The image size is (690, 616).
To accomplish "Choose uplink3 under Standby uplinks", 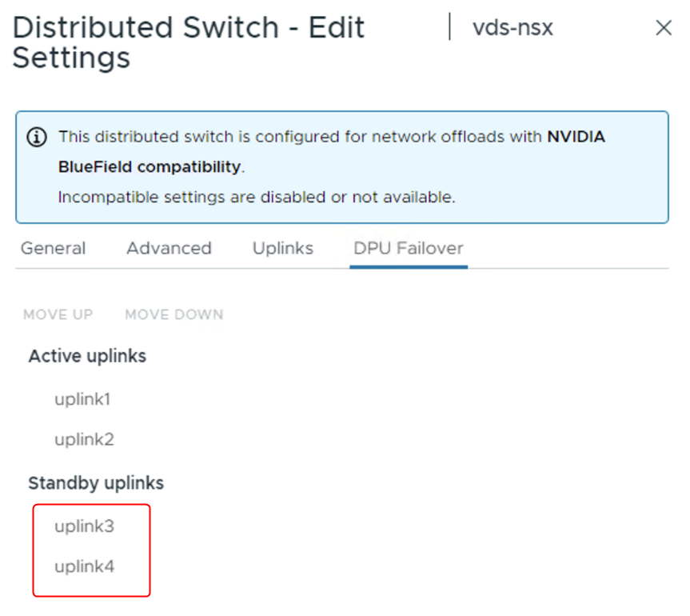I will [84, 526].
